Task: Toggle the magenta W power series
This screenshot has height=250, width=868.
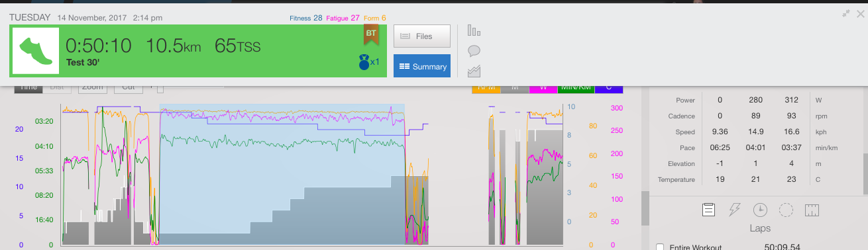Action: coord(543,88)
